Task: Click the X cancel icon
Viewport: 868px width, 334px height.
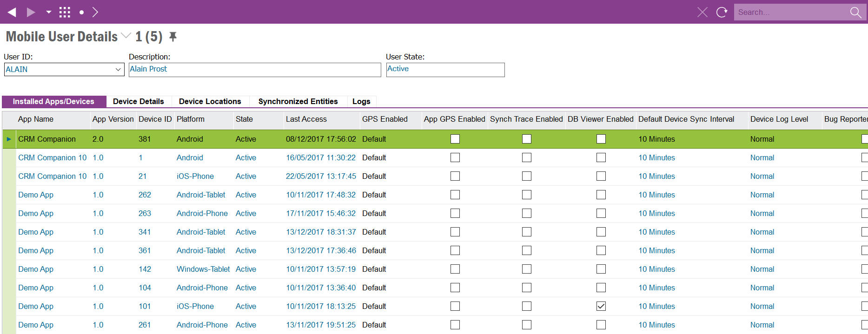Action: 702,12
